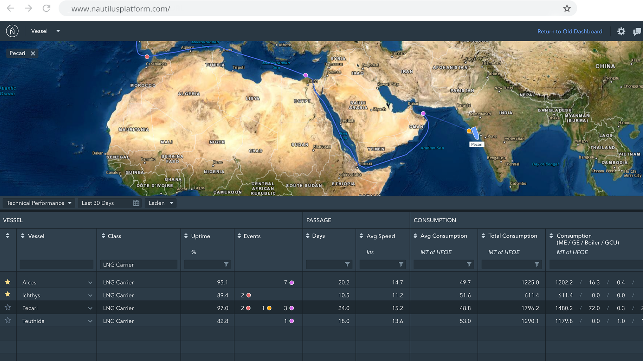Click the Uptime column filter icon
The height and width of the screenshot is (361, 643).
(x=226, y=265)
